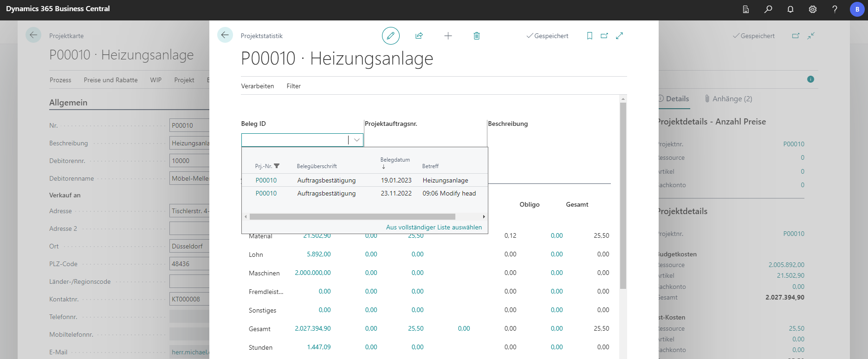Click into the Beleg ID input field
The image size is (868, 359).
tap(294, 140)
